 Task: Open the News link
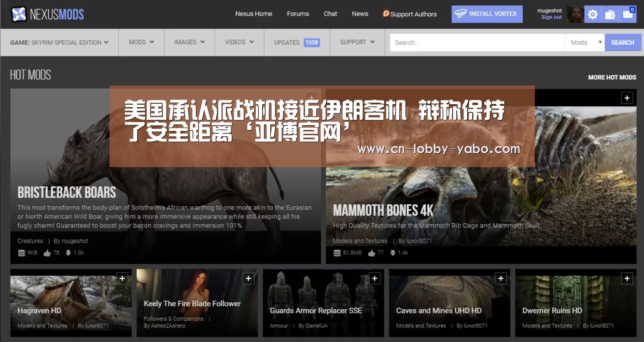click(x=360, y=14)
